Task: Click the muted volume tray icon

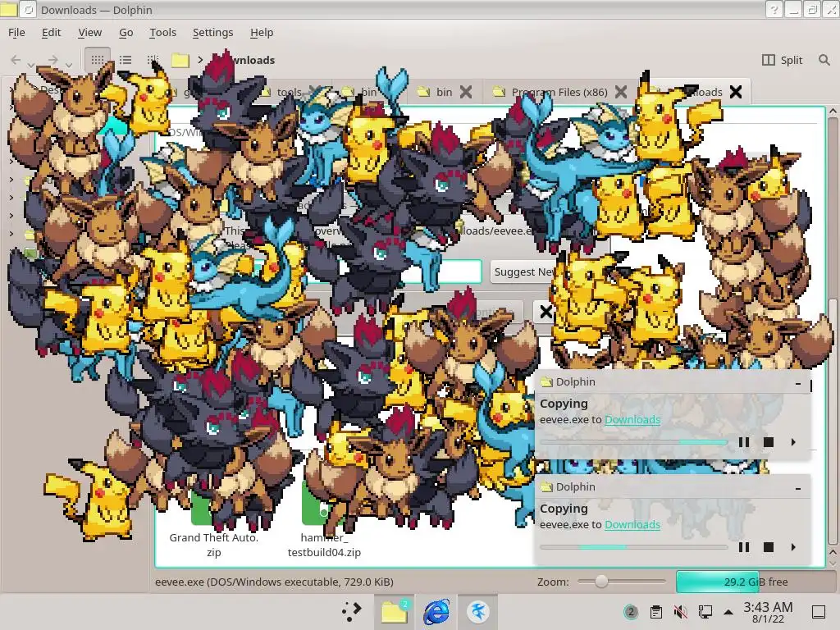Action: [x=680, y=612]
